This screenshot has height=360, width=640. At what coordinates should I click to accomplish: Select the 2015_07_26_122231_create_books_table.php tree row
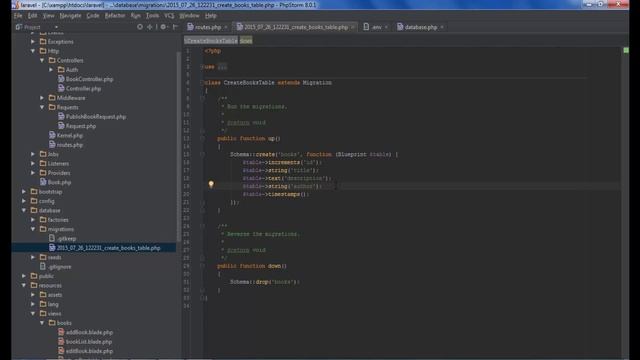[x=94, y=248]
